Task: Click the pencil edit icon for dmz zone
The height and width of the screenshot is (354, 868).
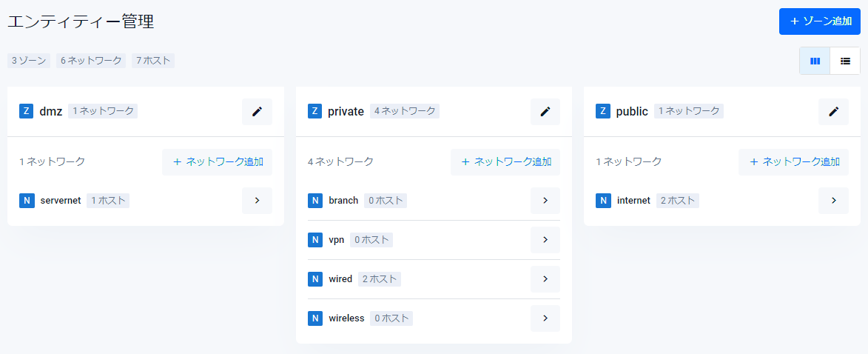Action: pos(257,112)
